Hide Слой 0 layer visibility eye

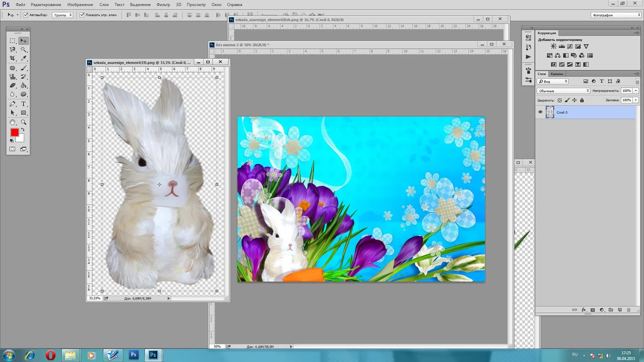(540, 112)
